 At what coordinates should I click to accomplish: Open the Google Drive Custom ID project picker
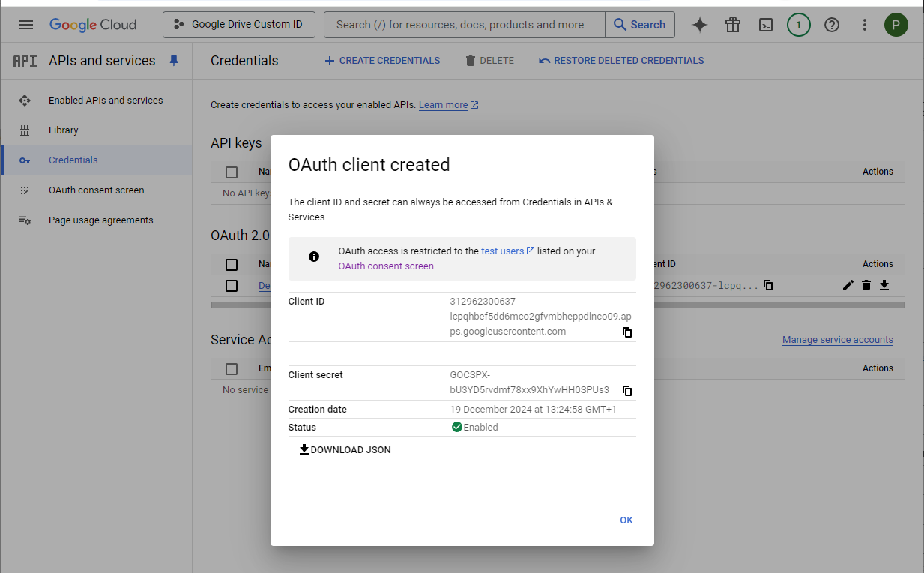(238, 24)
